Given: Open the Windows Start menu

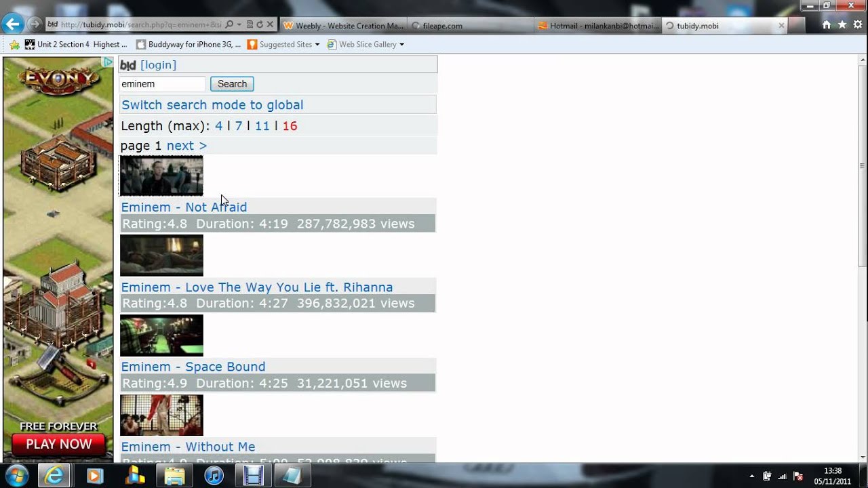Looking at the screenshot, I should 16,475.
